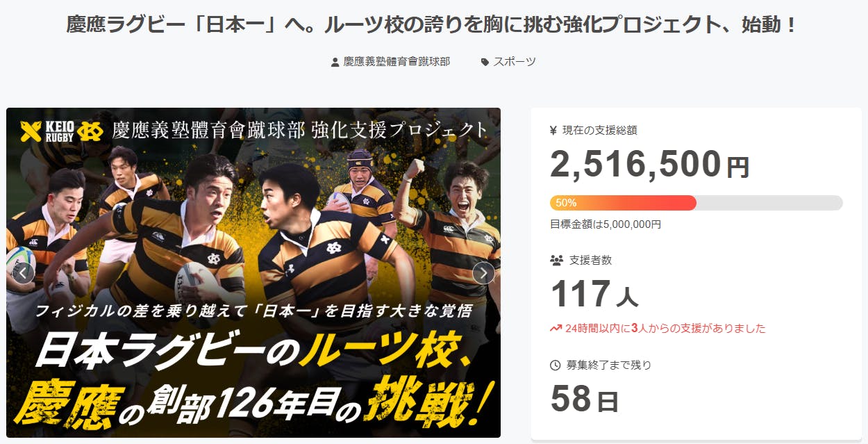The image size is (868, 444).
Task: Click the clock icon by 募集終了まで残り
Action: 555,365
